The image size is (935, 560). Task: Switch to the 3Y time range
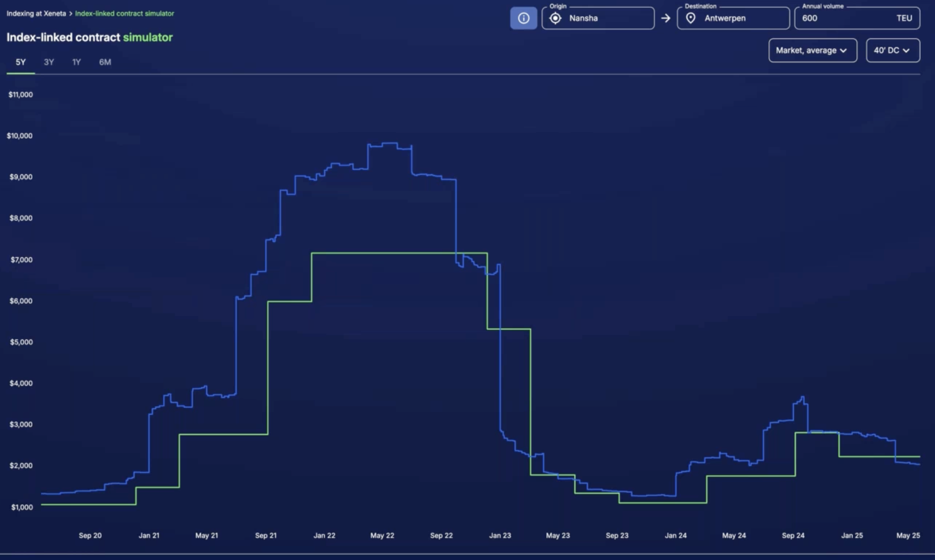tap(48, 62)
